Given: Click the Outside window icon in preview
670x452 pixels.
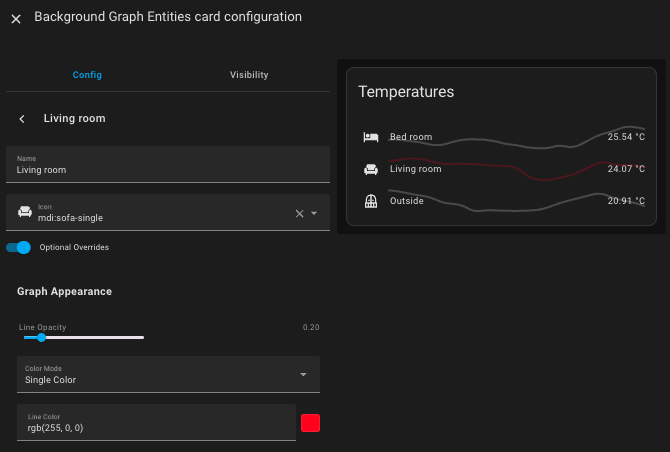Looking at the screenshot, I should [x=371, y=201].
